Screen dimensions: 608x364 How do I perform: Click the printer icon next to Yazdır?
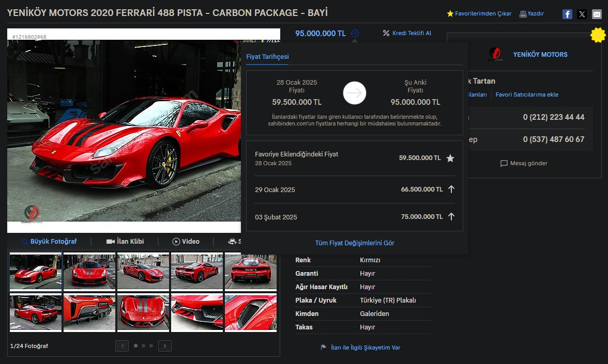(523, 14)
